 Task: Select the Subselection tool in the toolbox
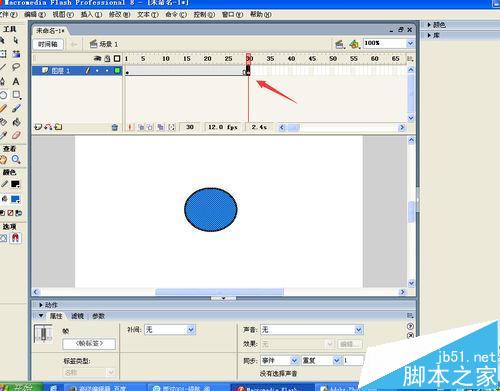[x=16, y=40]
